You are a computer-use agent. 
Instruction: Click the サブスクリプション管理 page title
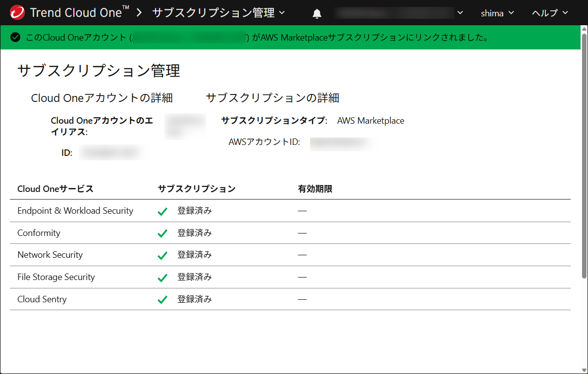point(99,70)
